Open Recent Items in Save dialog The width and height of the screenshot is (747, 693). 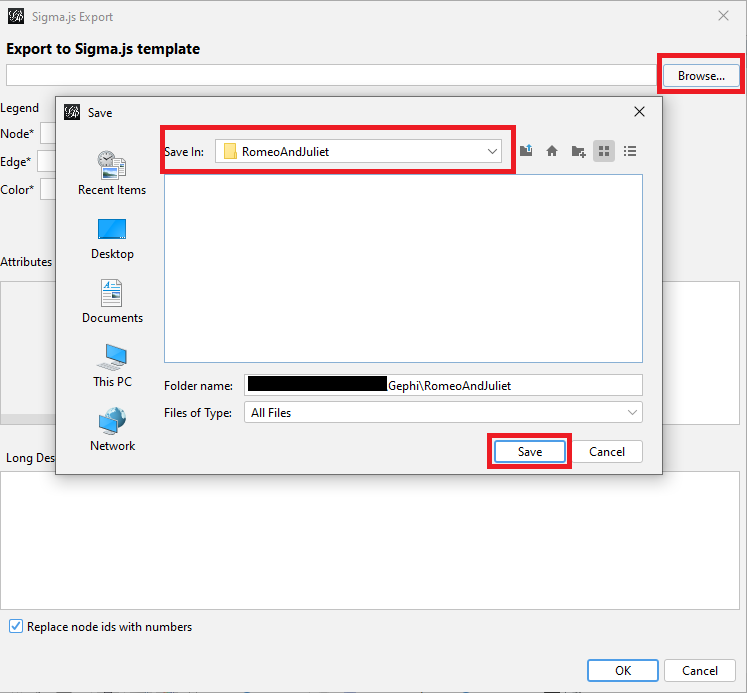[x=112, y=172]
